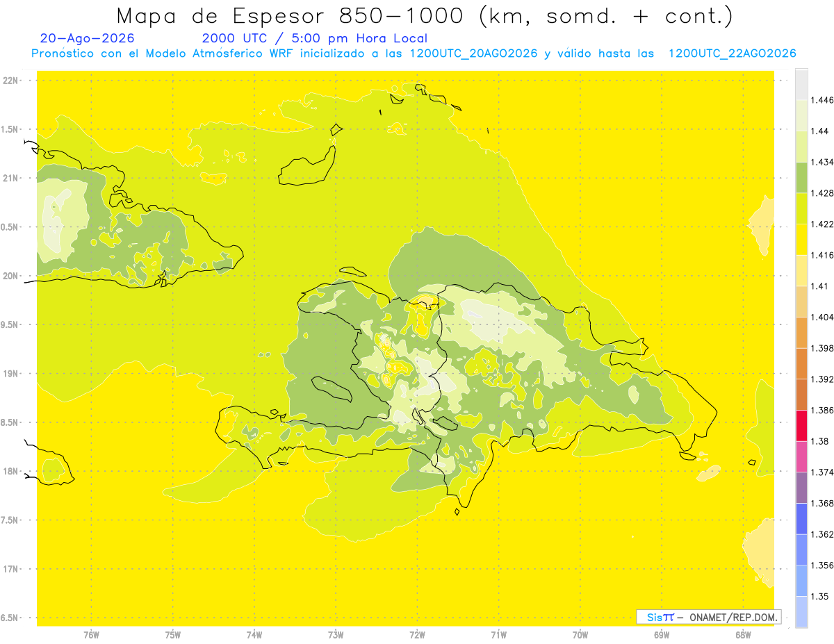Click the 9.5N latitude axis label

tap(10, 324)
